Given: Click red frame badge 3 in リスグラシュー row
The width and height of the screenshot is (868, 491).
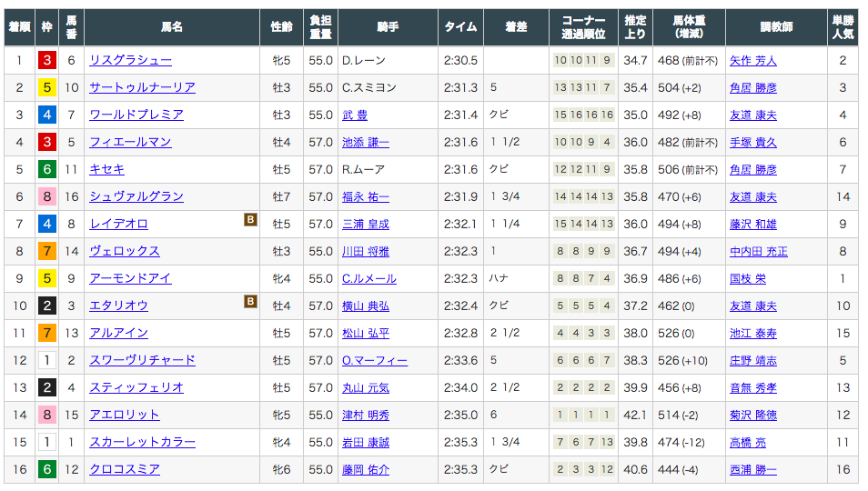Looking at the screenshot, I should 47,60.
